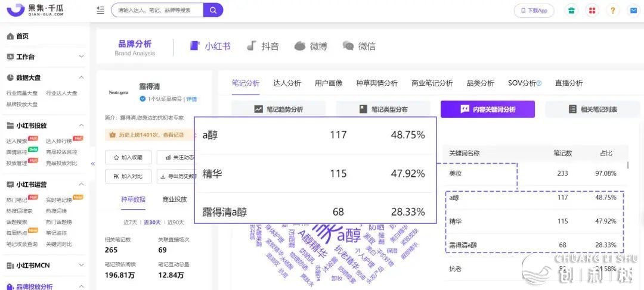The height and width of the screenshot is (290, 644).
Task: Open the 详情 link beside brand account
Action: tap(191, 99)
